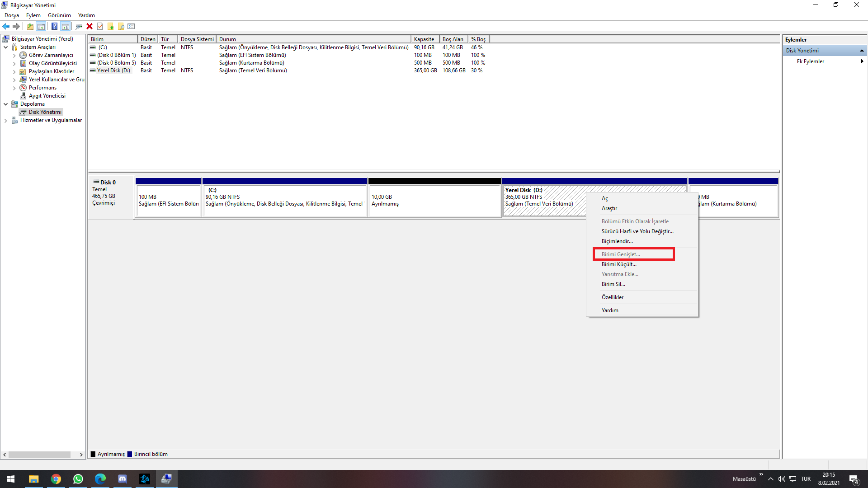
Task: Sort by the % Boş column header
Action: click(479, 39)
